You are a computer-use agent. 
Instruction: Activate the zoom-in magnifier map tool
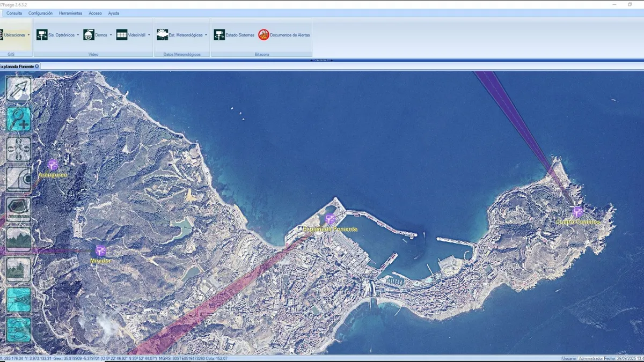[19, 119]
